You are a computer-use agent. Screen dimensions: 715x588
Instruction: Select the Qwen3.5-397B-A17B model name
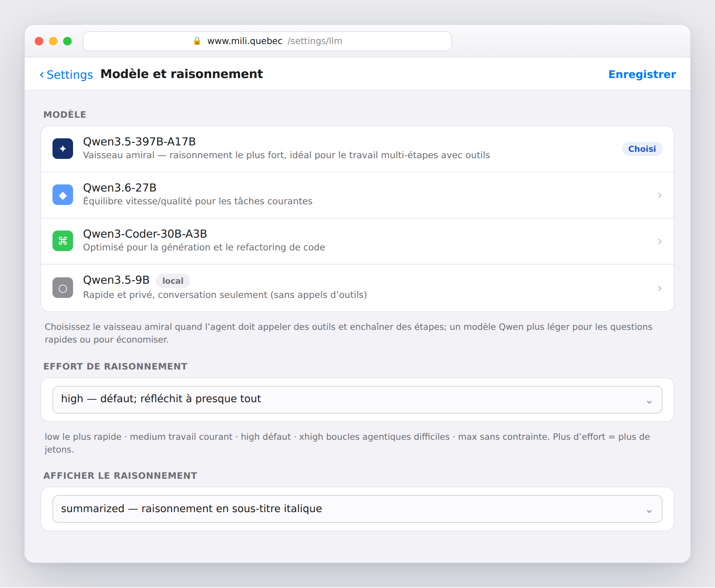point(139,142)
